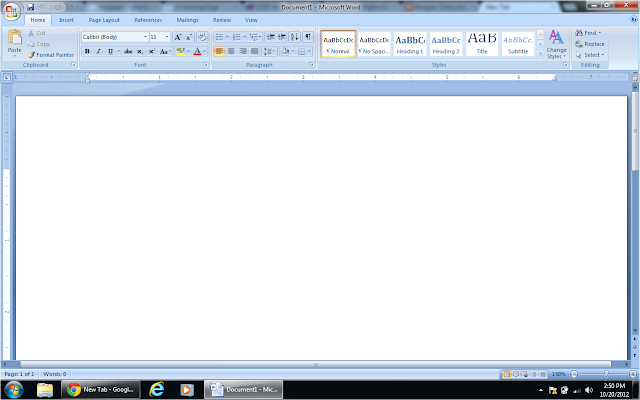Sort text with the A-Z icon
The height and width of the screenshot is (400, 640).
click(294, 37)
